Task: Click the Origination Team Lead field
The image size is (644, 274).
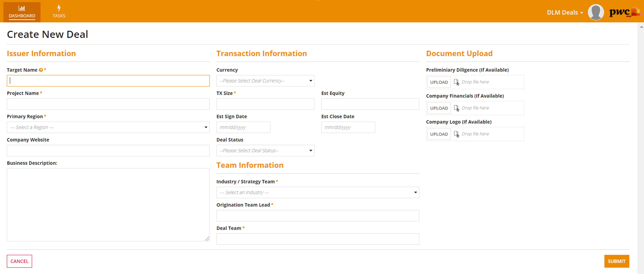Action: tap(318, 216)
